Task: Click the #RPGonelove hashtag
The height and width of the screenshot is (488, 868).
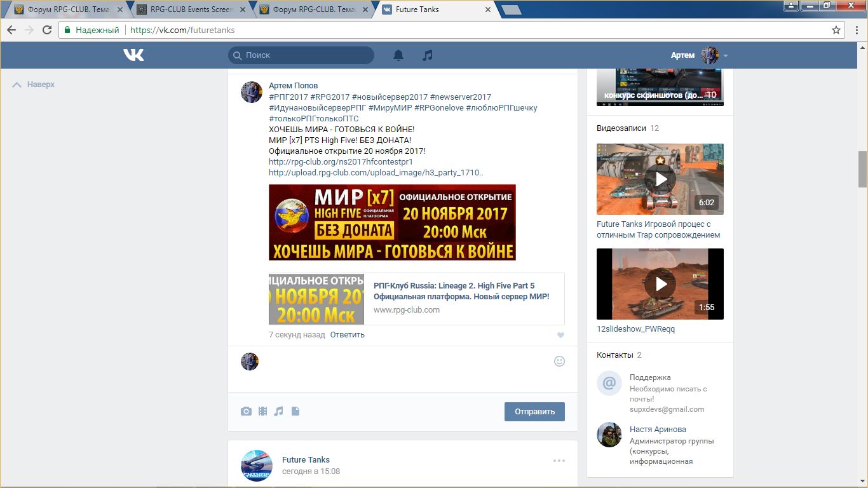Action: [439, 108]
